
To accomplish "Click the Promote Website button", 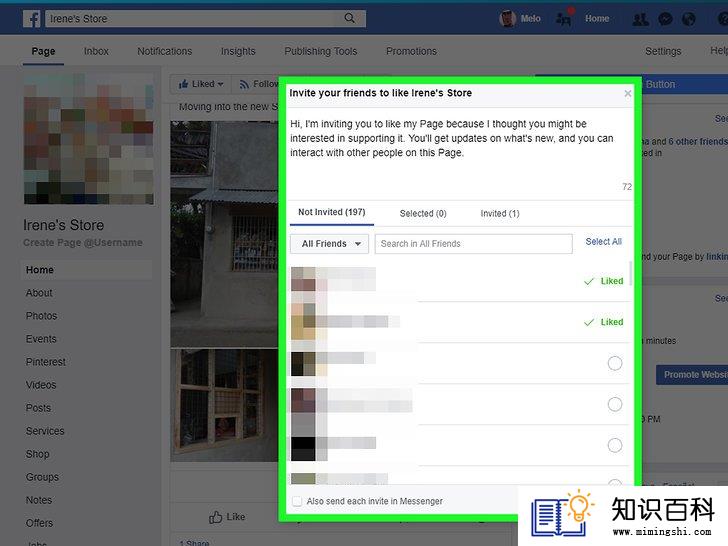I will [692, 375].
